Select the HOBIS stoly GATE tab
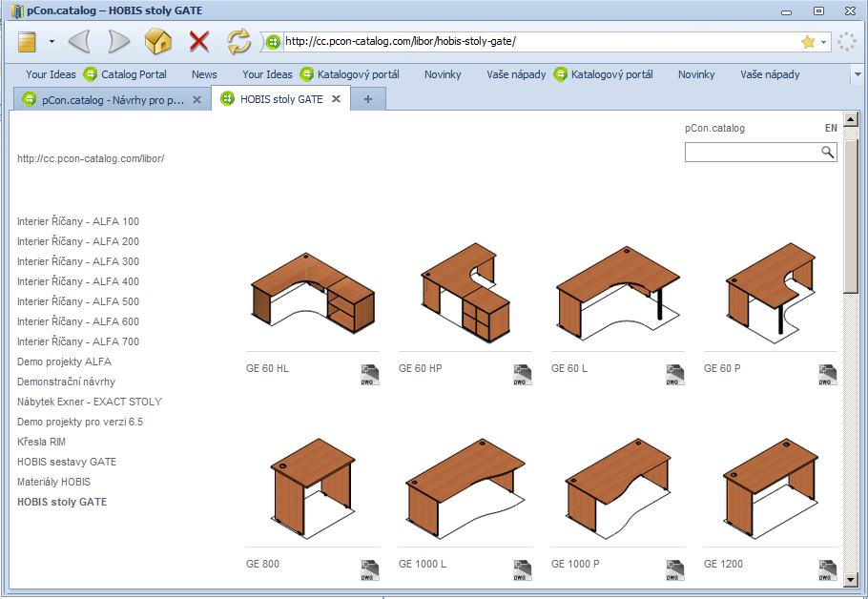Viewport: 868px width, 599px height. pos(281,99)
